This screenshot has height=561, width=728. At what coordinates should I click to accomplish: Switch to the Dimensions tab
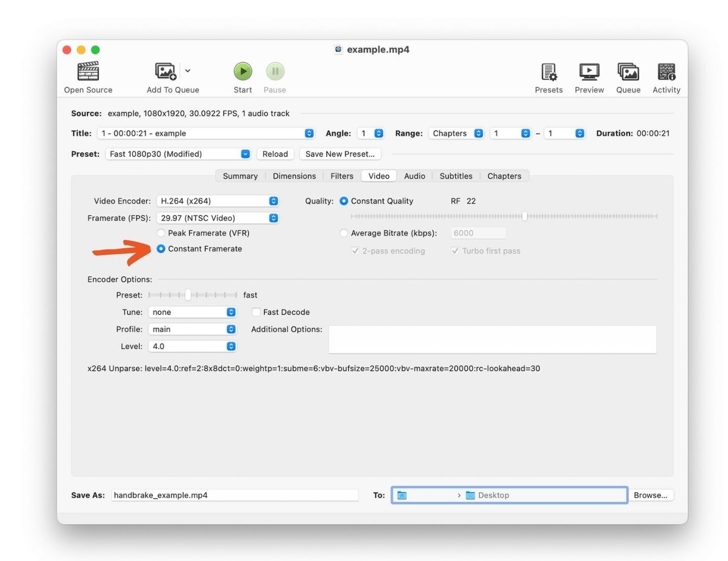[x=294, y=176]
